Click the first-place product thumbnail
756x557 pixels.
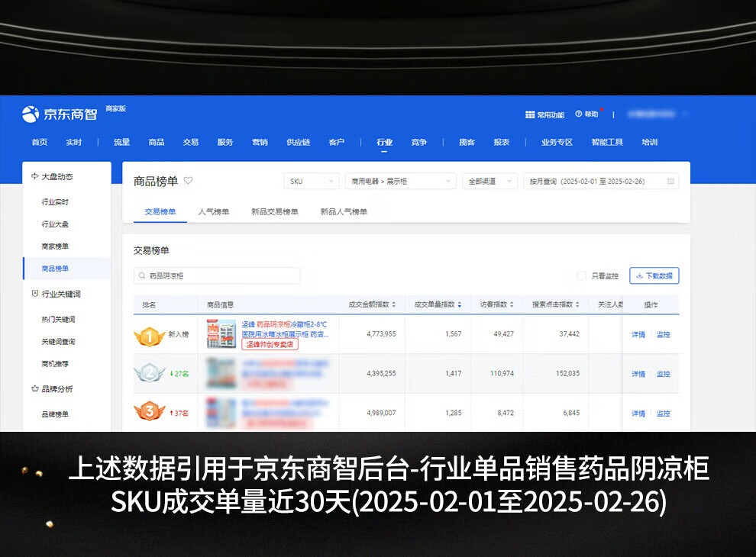coord(221,334)
